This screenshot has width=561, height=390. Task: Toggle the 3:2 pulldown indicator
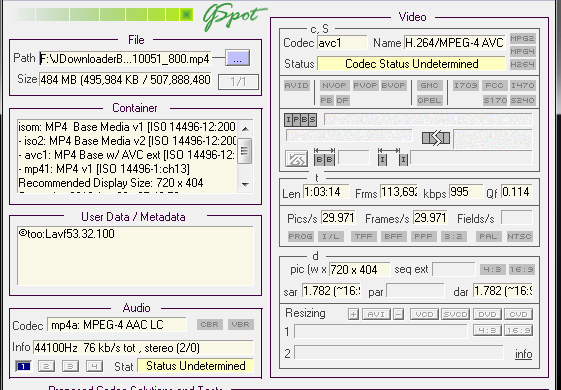(453, 237)
